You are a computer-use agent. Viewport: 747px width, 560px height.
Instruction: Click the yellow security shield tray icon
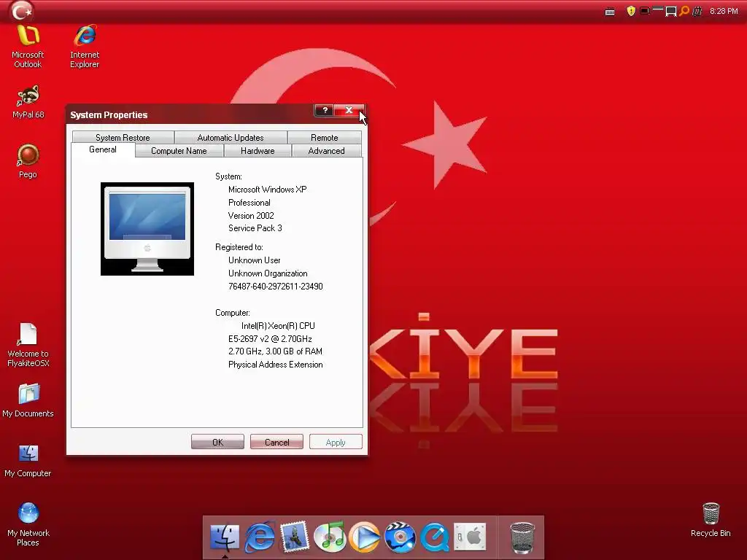pos(631,10)
